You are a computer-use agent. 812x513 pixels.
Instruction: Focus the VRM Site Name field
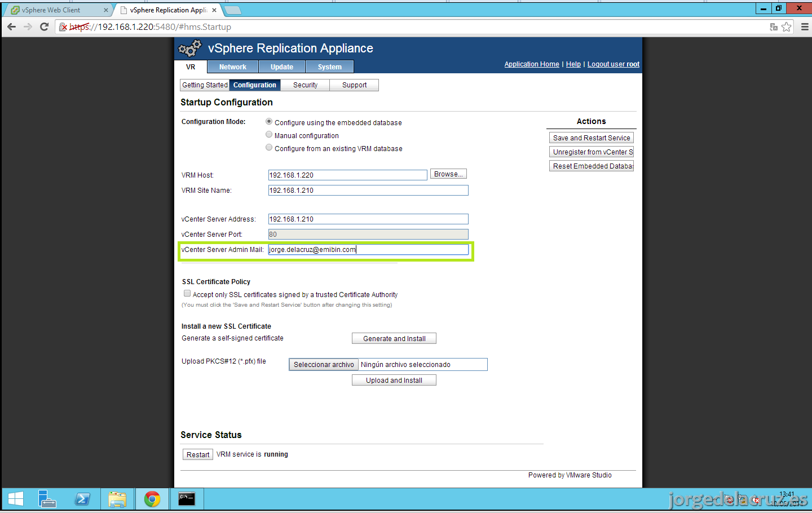(368, 191)
